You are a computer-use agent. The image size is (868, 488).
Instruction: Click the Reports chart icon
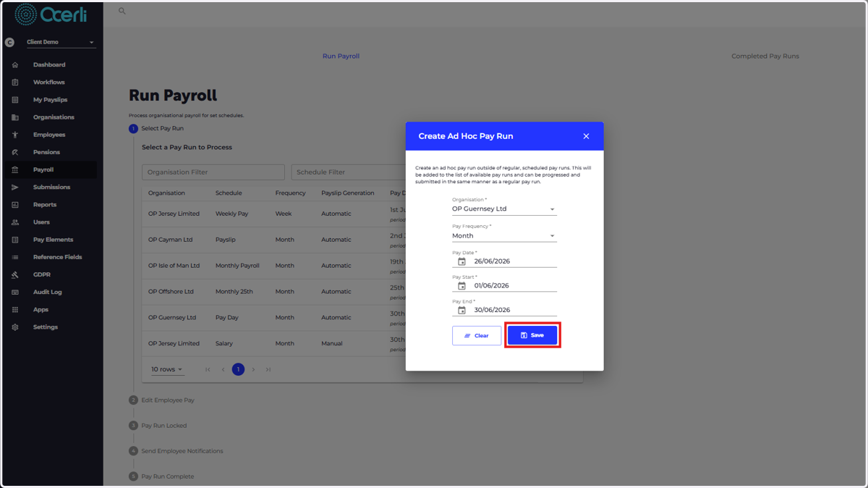(15, 205)
